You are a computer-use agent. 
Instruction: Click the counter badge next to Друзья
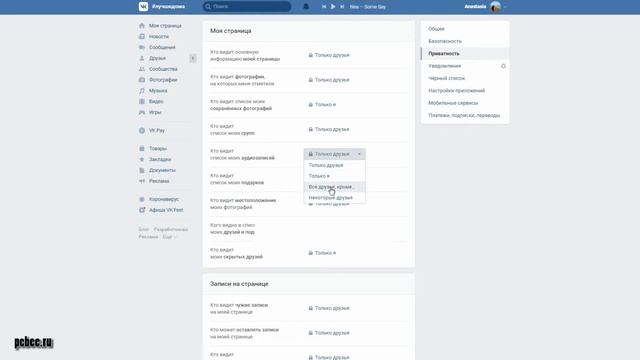(193, 58)
